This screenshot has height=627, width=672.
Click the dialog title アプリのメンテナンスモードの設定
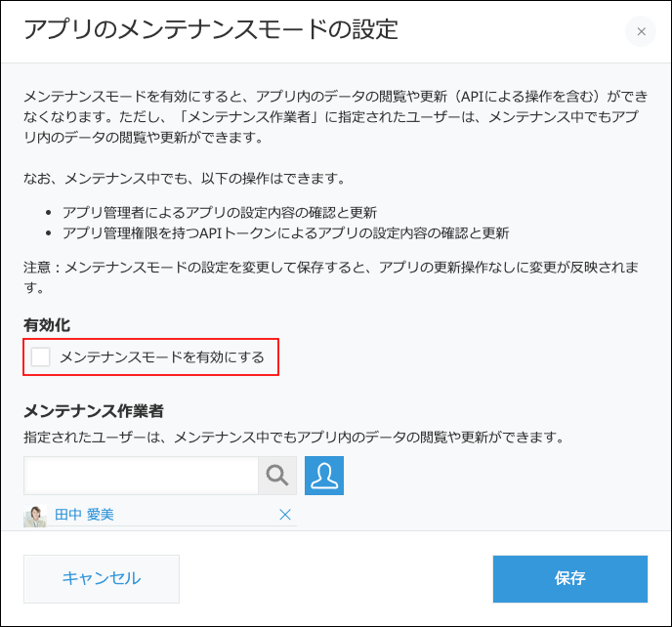211,29
